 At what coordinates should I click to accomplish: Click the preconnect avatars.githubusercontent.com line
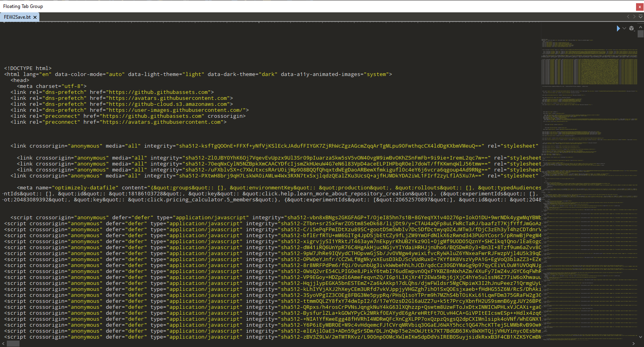click(x=119, y=122)
